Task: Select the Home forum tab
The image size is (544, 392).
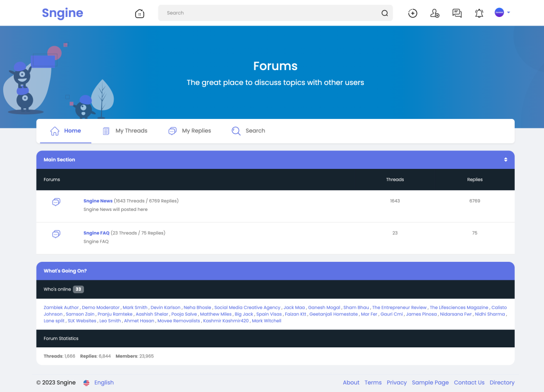Action: coord(65,131)
